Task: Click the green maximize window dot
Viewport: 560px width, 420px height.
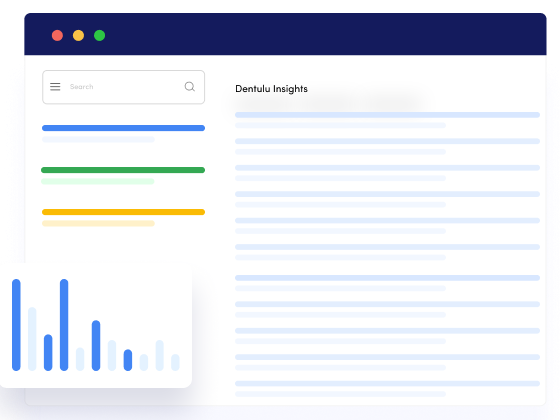Action: pos(99,35)
